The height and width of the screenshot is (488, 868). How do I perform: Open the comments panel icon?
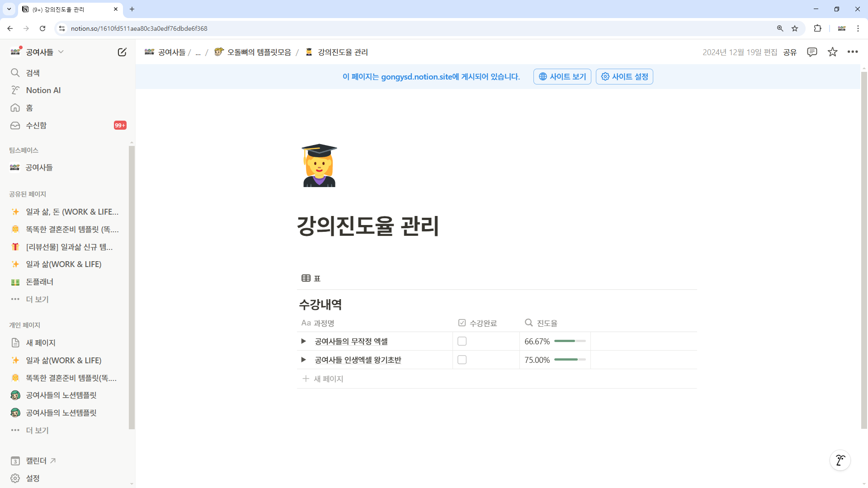coord(812,52)
